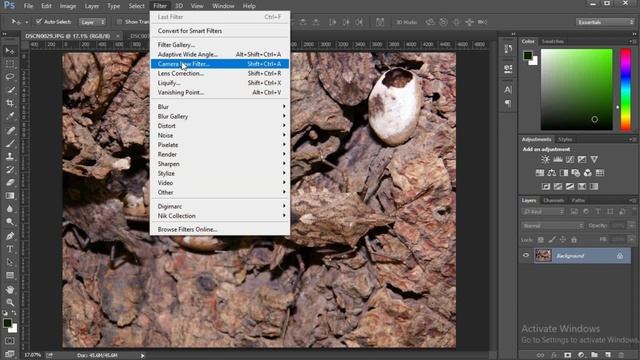
Task: Toggle lock all padlock in Lock row
Action: [x=574, y=240]
